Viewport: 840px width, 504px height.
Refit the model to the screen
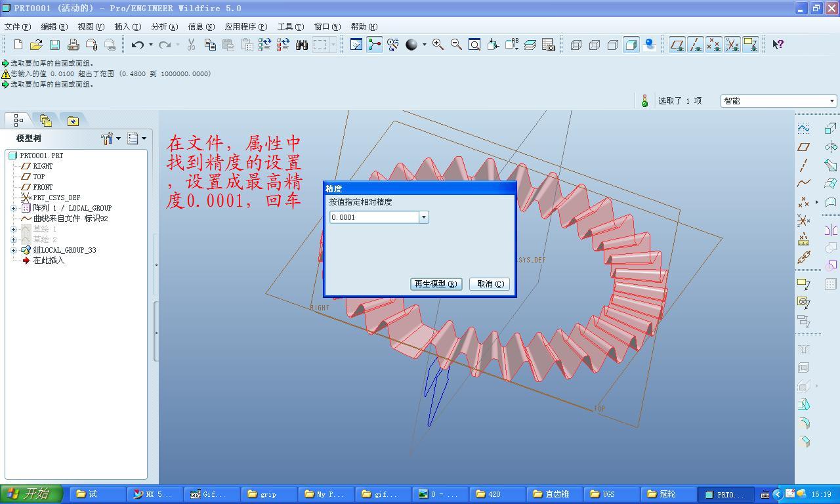click(x=474, y=45)
